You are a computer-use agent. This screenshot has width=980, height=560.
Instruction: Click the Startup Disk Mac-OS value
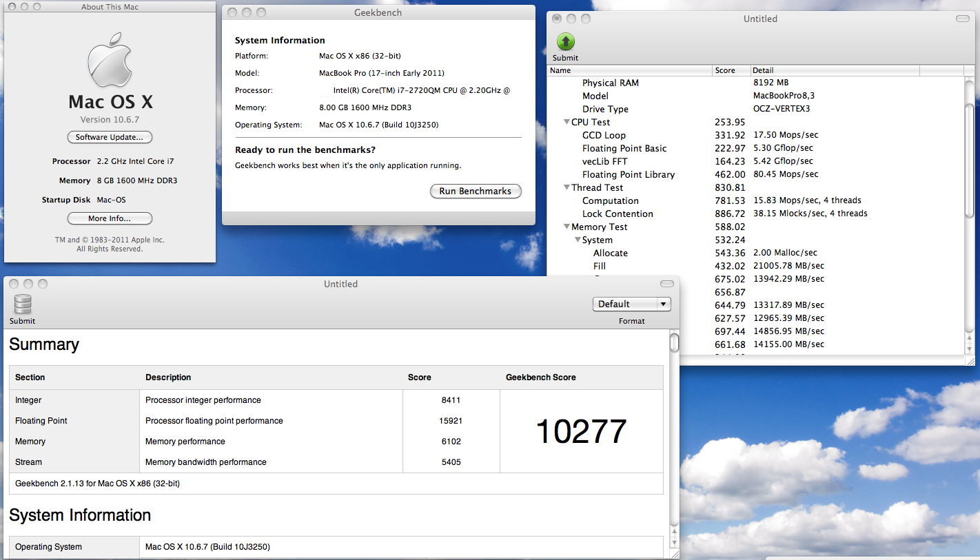pyautogui.click(x=111, y=200)
